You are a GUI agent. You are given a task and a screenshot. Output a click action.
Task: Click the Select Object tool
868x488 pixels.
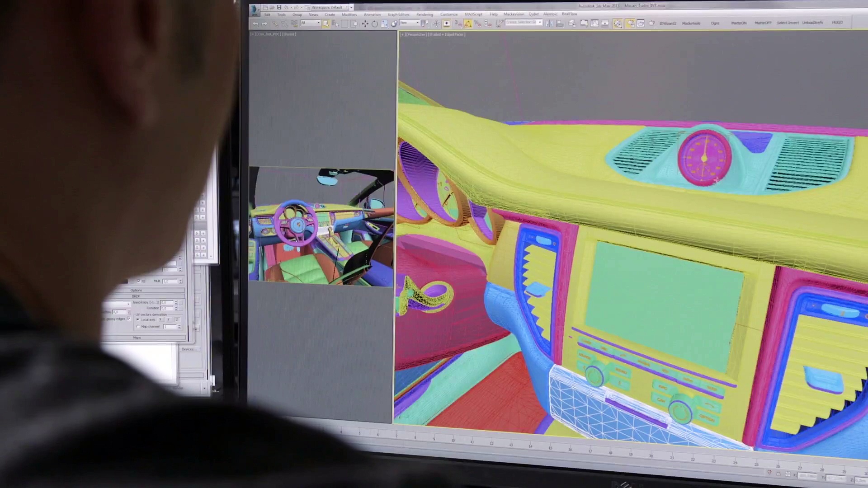tap(326, 24)
